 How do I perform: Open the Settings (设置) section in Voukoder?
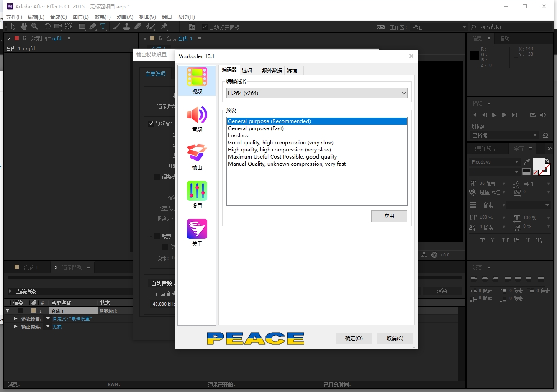[x=197, y=195]
